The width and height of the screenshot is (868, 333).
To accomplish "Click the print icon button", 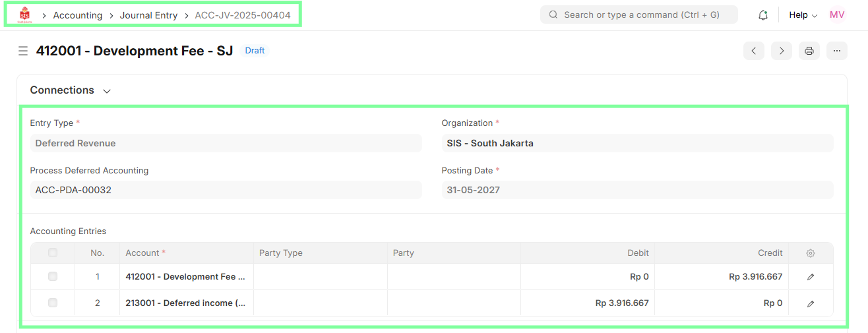I will (x=809, y=51).
